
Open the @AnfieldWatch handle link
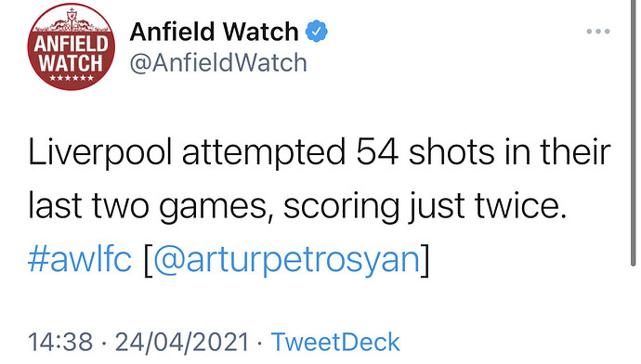(218, 63)
